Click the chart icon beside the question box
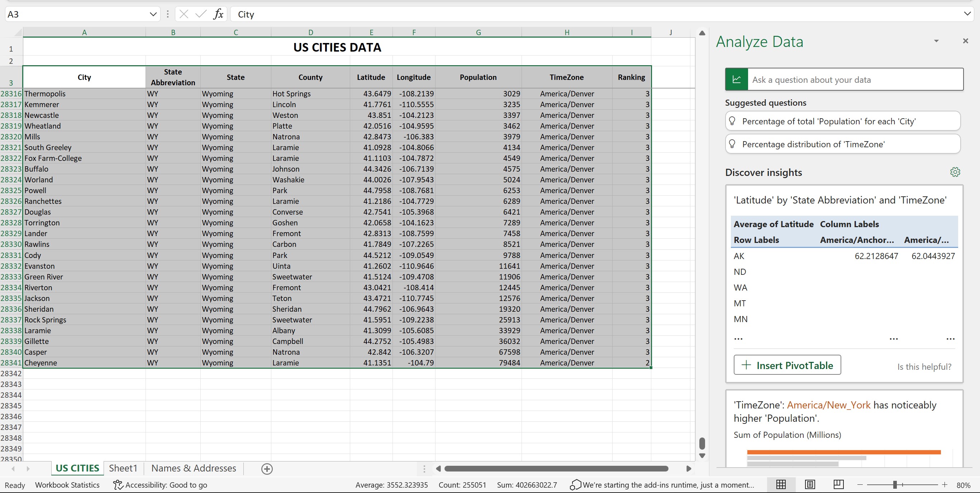980x493 pixels. 737,79
